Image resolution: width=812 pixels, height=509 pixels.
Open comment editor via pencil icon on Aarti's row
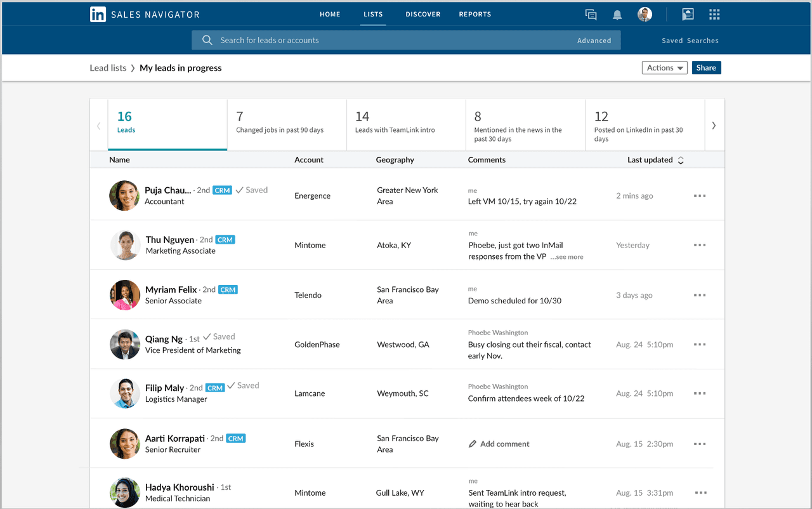472,444
